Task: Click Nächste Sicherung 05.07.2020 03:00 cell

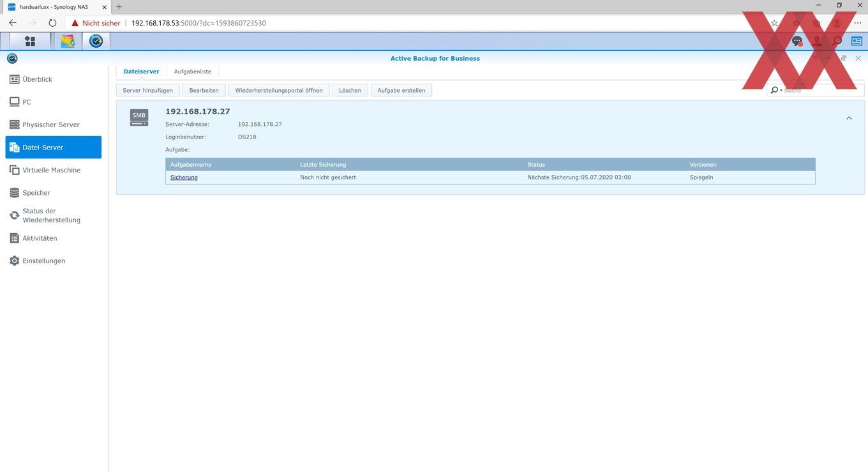Action: coord(579,177)
